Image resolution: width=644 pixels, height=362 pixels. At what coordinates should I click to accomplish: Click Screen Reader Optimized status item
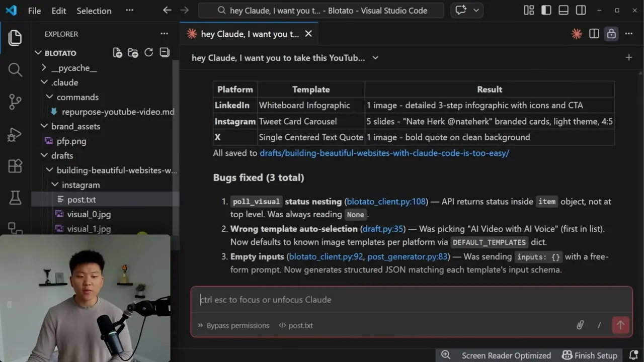pos(506,355)
